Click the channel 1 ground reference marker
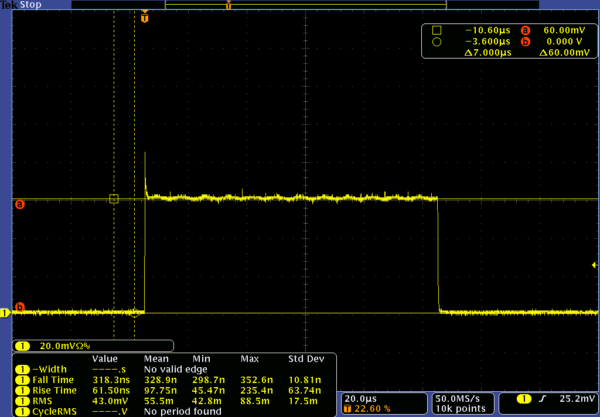The width and height of the screenshot is (600, 417). tap(5, 313)
